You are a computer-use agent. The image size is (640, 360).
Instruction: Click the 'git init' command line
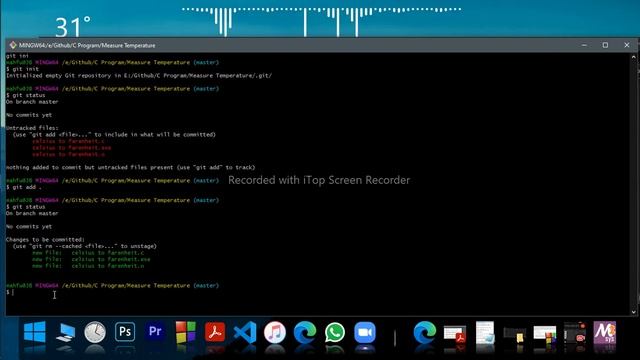22,69
